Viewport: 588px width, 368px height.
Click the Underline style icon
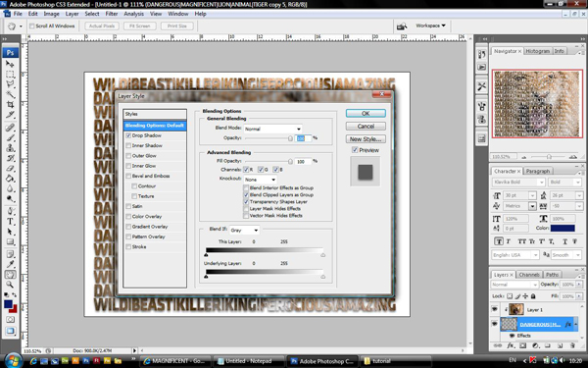[x=564, y=241]
